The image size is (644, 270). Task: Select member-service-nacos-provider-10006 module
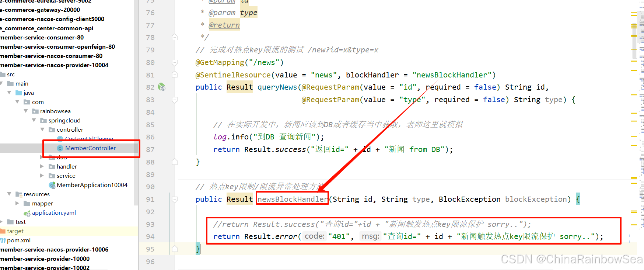click(54, 250)
